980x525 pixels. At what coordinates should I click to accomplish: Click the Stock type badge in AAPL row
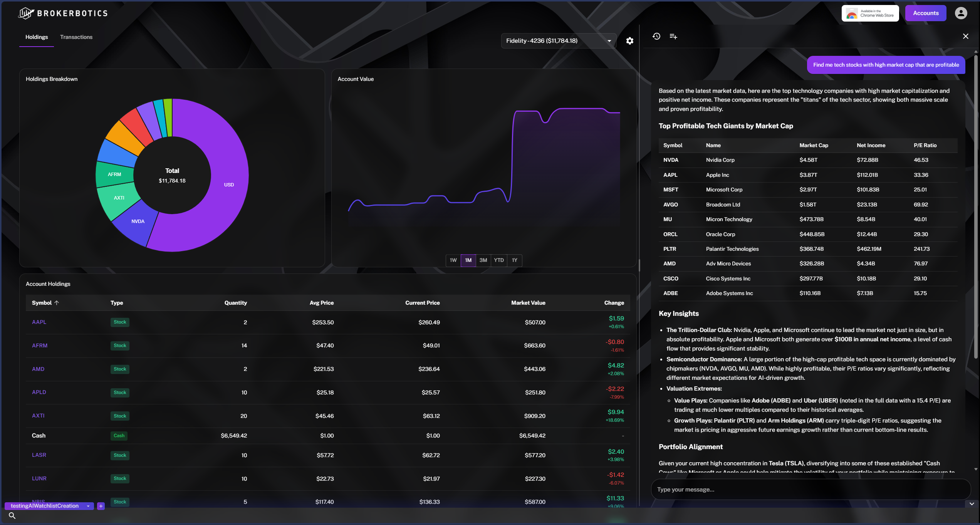pyautogui.click(x=120, y=322)
